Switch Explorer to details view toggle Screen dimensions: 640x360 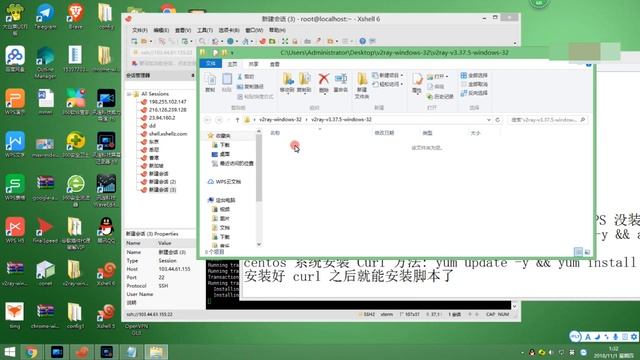578,252
